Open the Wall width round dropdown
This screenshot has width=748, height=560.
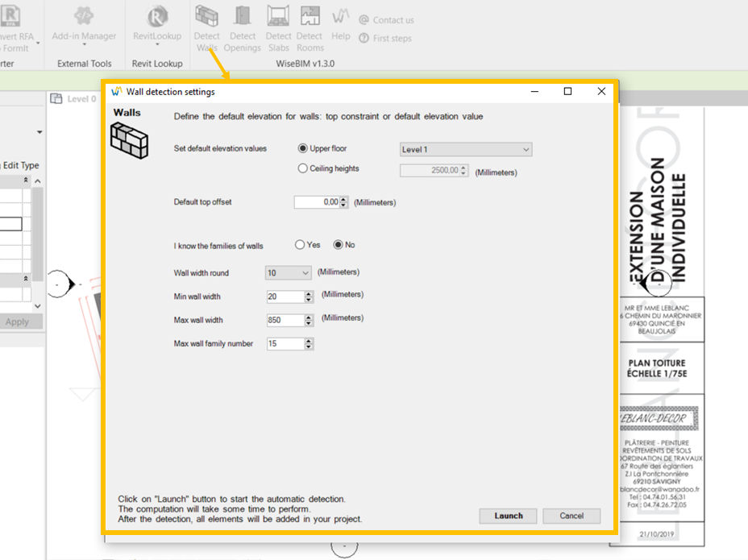click(x=288, y=273)
